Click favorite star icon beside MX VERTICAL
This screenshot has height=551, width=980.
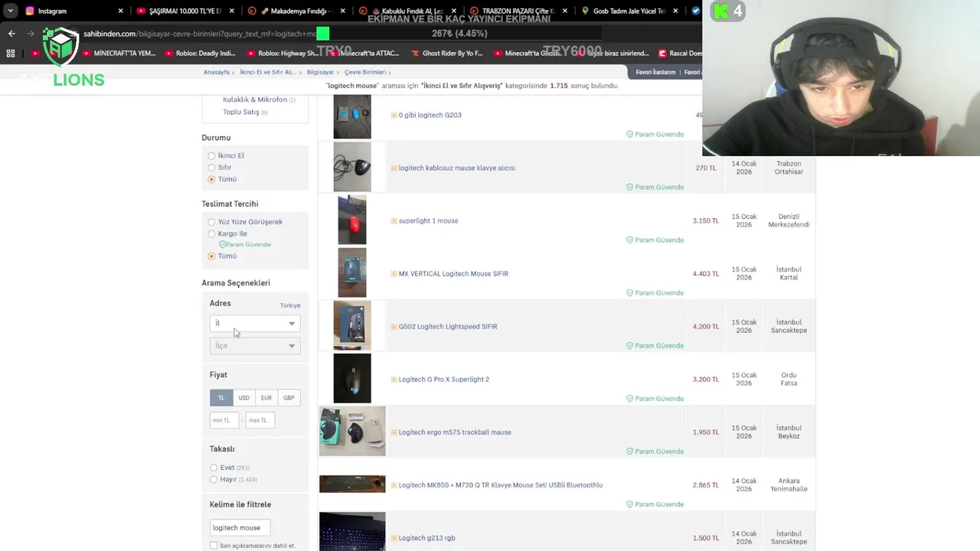(x=394, y=274)
